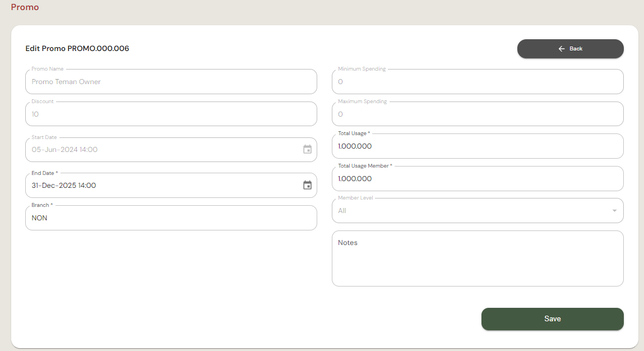The width and height of the screenshot is (644, 351).
Task: Click the Minimum Spending field
Action: click(x=478, y=82)
